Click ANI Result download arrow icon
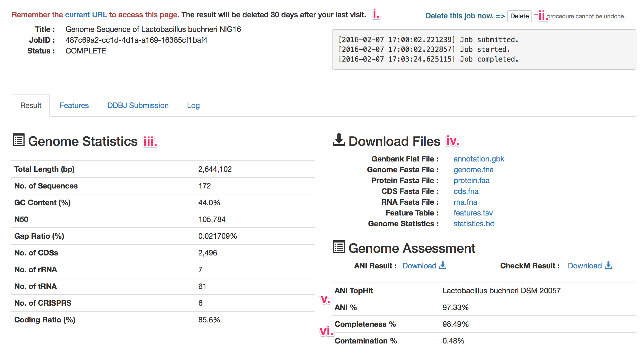The width and height of the screenshot is (644, 364). pyautogui.click(x=443, y=265)
